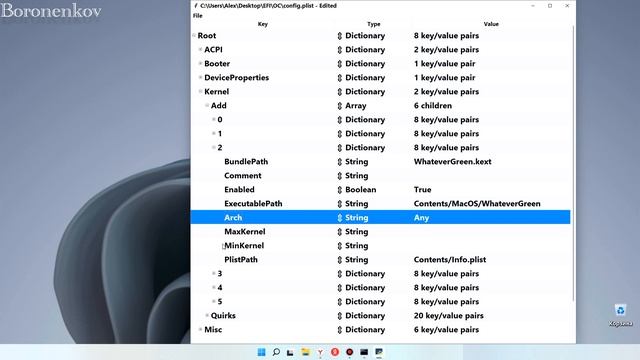
Task: Expand the Booter dictionary
Action: coord(200,63)
